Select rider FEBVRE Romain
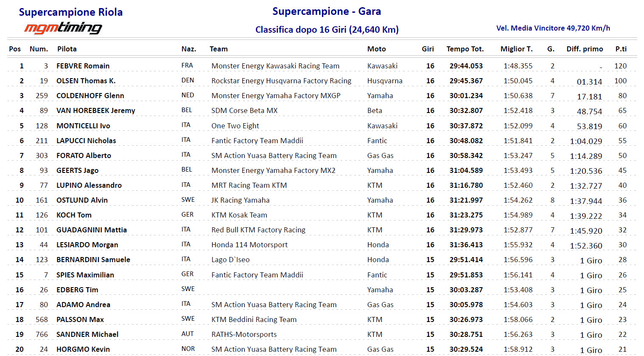644x356 pixels. pyautogui.click(x=83, y=66)
